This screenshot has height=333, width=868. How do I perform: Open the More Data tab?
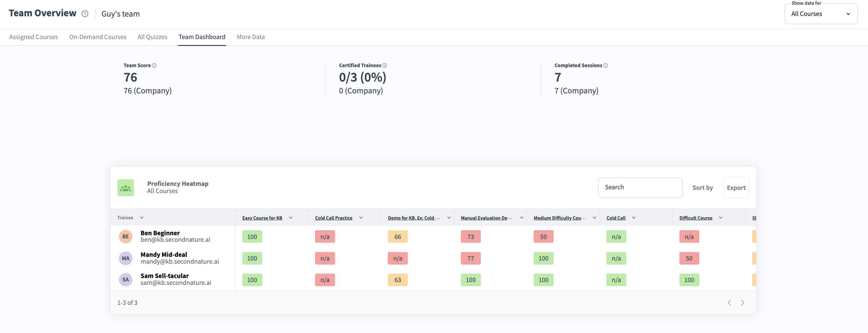click(x=251, y=37)
